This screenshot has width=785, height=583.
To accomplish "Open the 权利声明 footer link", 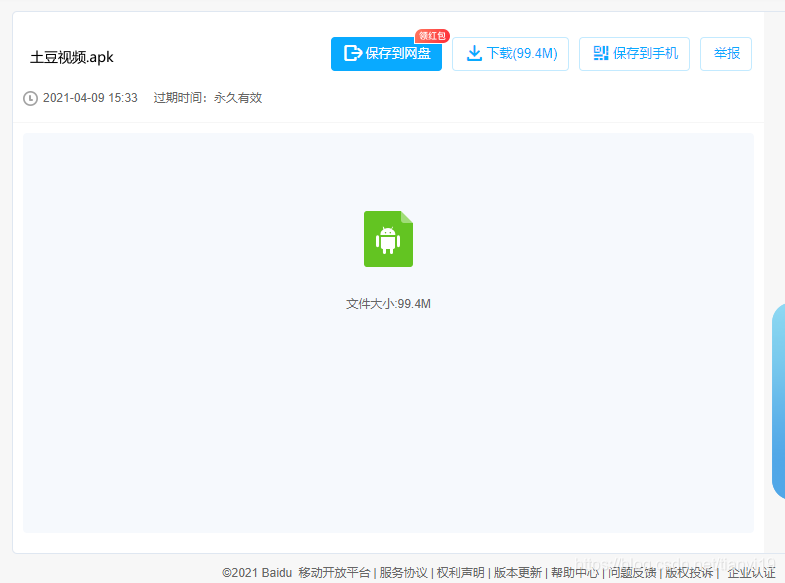I will [461, 572].
